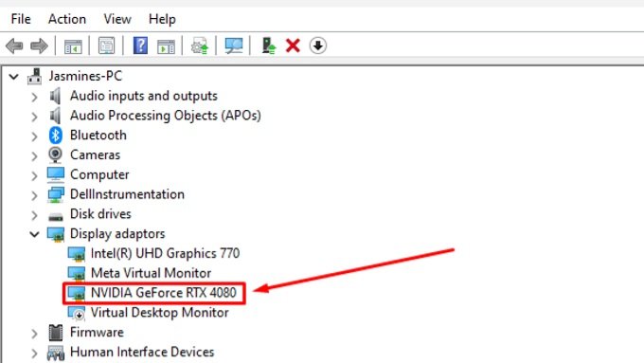644x363 pixels.
Task: Click the Enable device toolbar icon
Action: tap(269, 45)
